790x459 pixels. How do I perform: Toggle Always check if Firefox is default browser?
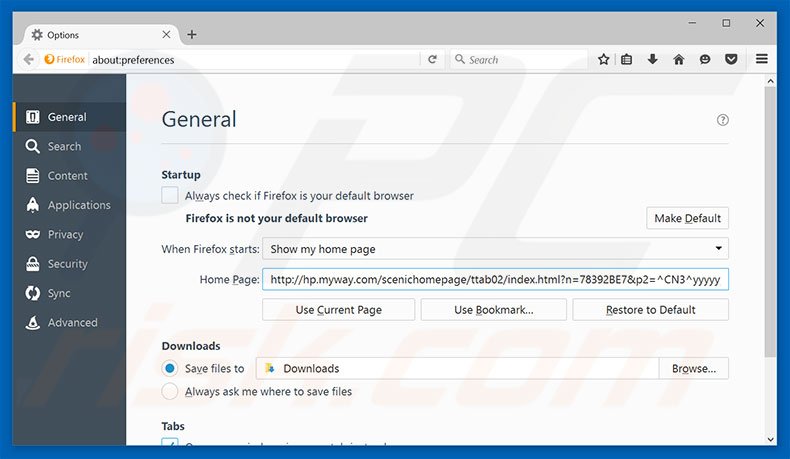click(170, 195)
